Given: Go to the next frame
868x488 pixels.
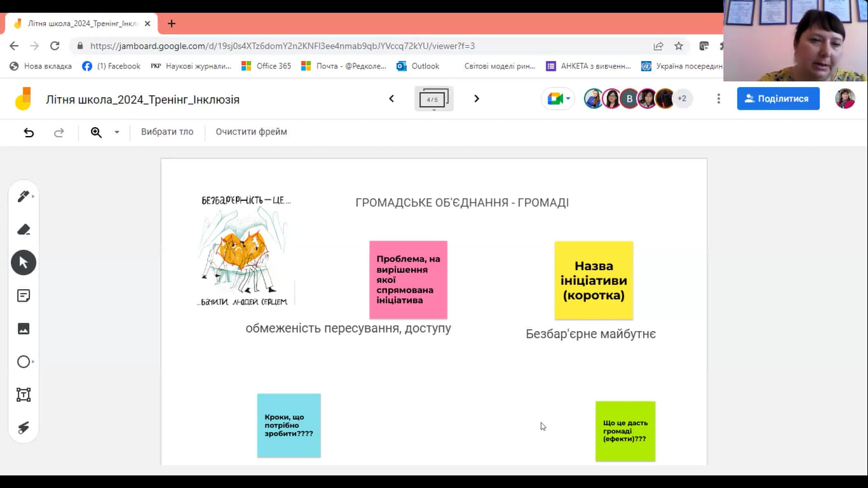Looking at the screenshot, I should tap(477, 98).
